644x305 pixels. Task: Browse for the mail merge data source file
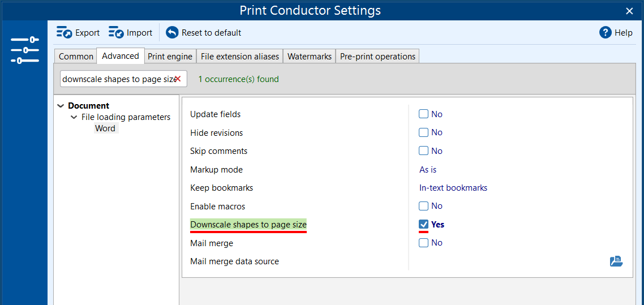tap(616, 261)
